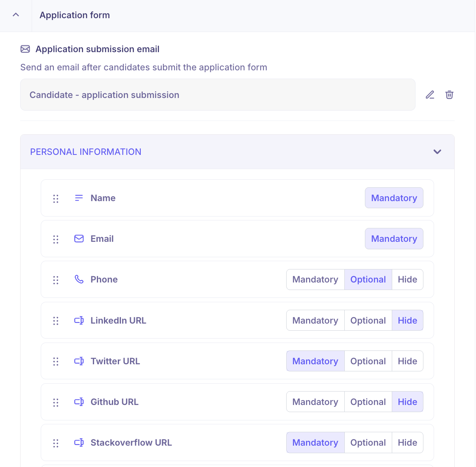Make Github URL optional
476x467 pixels.
click(368, 402)
